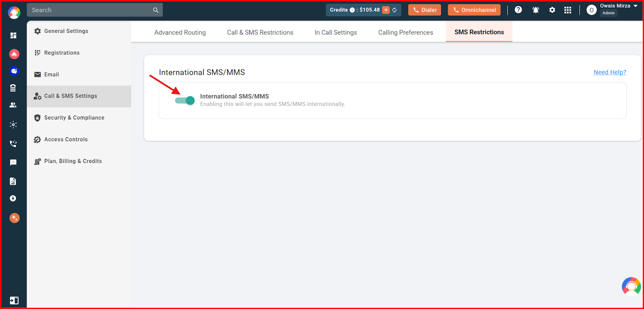The image size is (644, 309).
Task: Open the call logs phone-arrows icon
Action: click(x=13, y=143)
